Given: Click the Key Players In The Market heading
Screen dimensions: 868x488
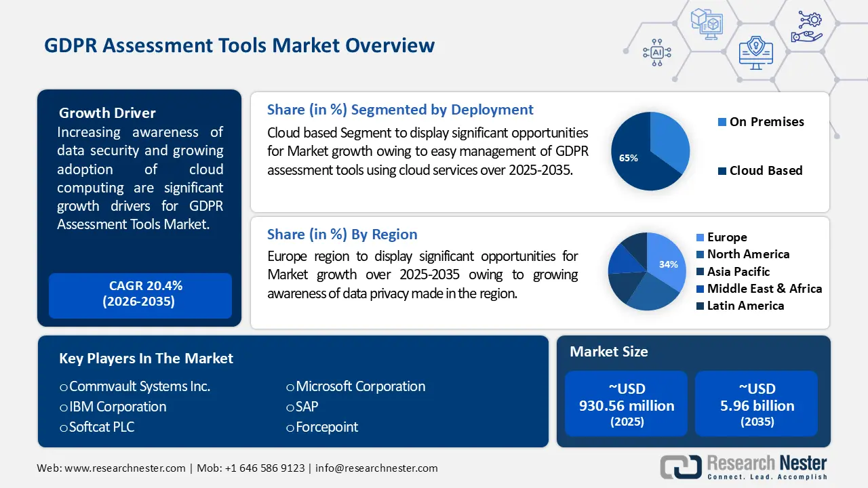Looking at the screenshot, I should [146, 359].
